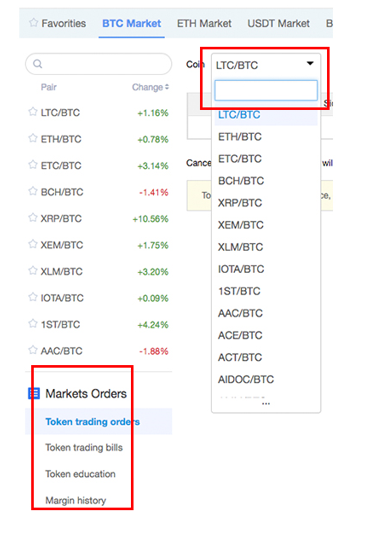Collapse the LTC/BTC coin dropdown arrow

click(x=310, y=63)
